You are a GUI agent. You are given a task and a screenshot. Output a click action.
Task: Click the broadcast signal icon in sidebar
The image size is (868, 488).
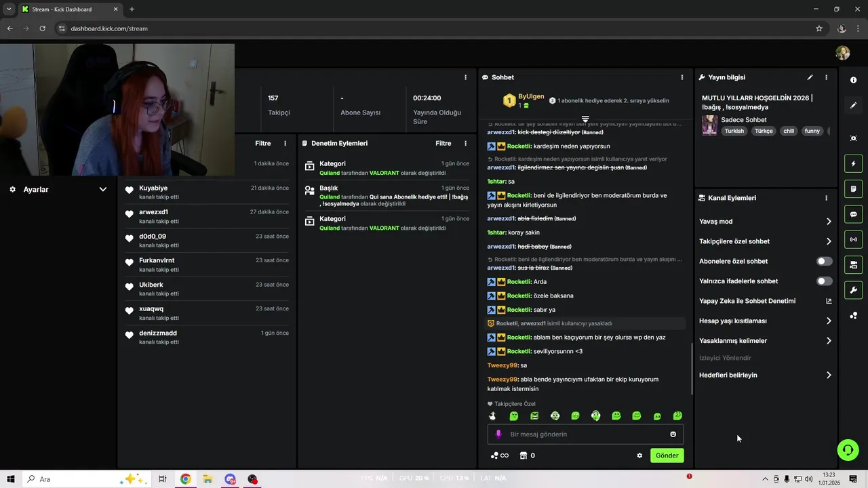pyautogui.click(x=853, y=239)
